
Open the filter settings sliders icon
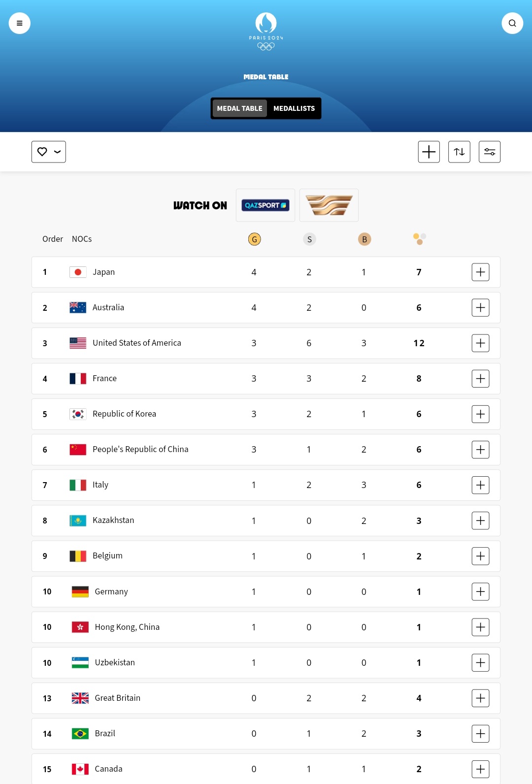(x=490, y=152)
